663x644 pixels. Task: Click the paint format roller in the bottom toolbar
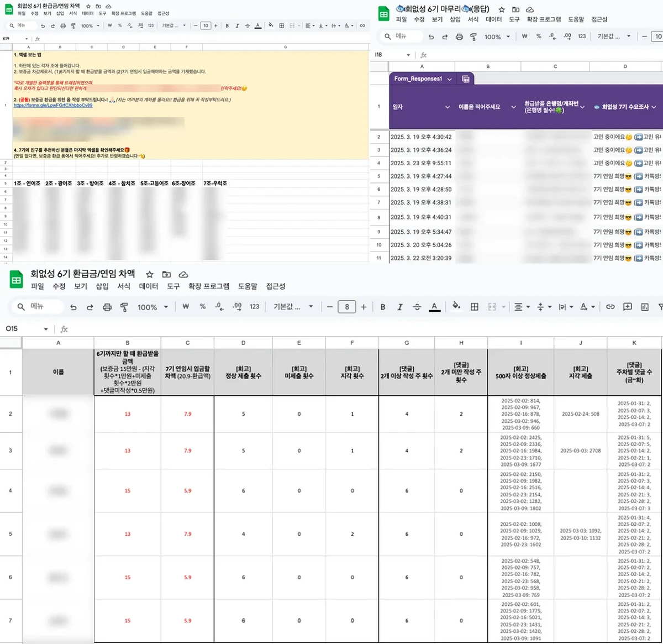[124, 307]
